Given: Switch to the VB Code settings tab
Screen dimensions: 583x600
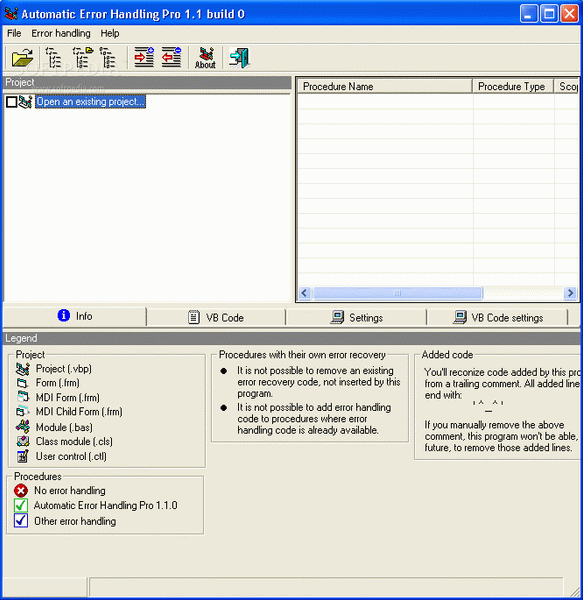Looking at the screenshot, I should click(497, 318).
